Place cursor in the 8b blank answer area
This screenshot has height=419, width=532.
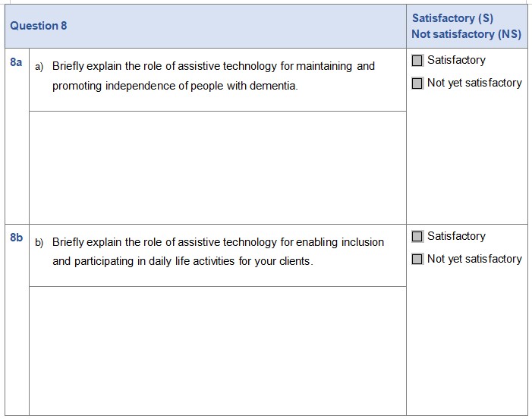tap(217, 349)
